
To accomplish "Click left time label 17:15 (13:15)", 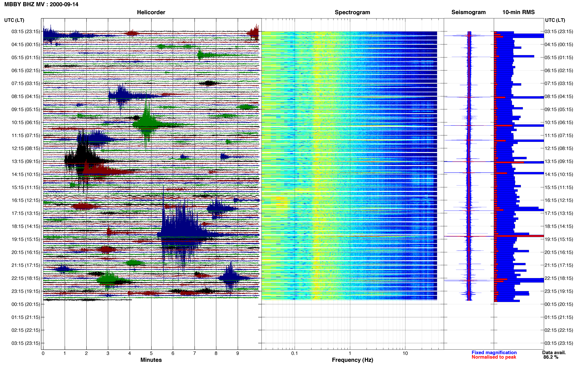I will click(26, 213).
